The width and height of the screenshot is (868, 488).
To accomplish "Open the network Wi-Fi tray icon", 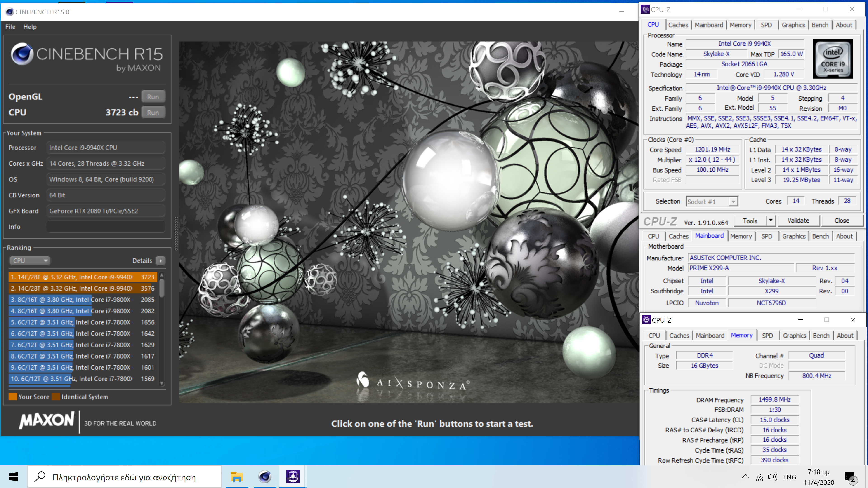I will point(759,477).
